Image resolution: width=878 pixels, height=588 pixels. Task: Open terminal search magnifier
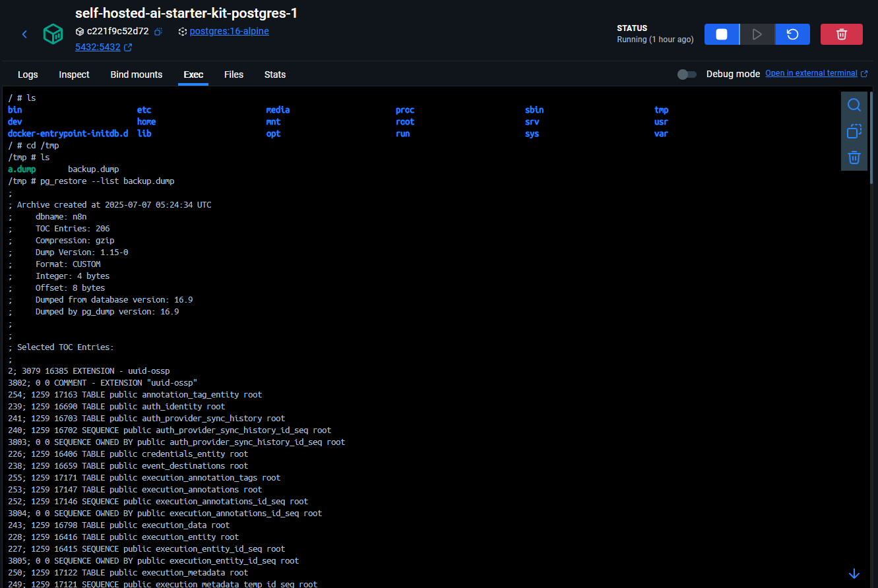[854, 105]
